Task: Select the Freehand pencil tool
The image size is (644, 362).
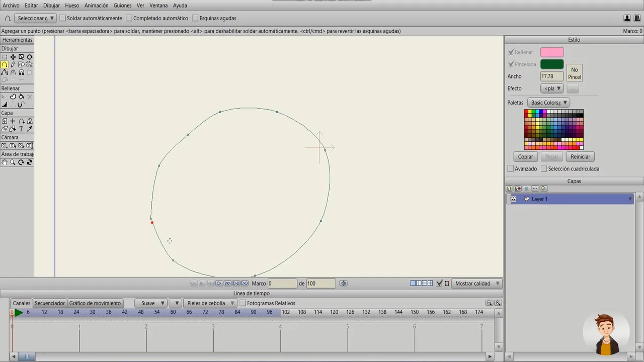Action: (13, 65)
